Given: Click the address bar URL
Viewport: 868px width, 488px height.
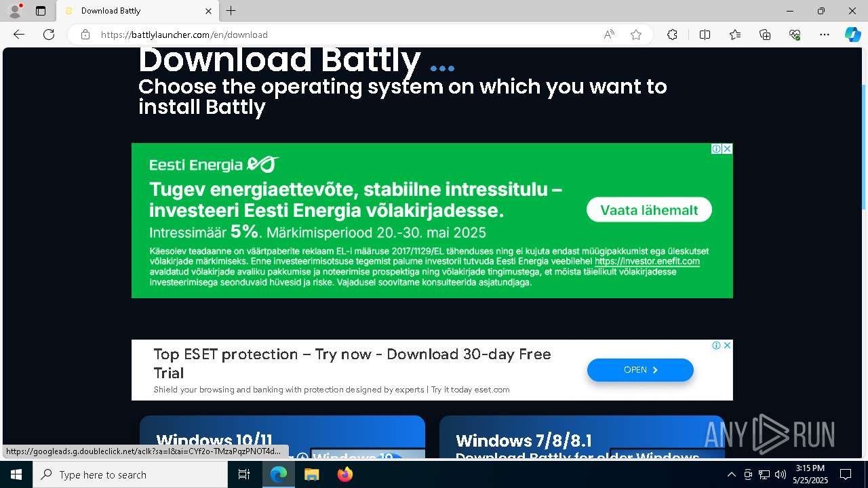Looking at the screenshot, I should [x=184, y=35].
